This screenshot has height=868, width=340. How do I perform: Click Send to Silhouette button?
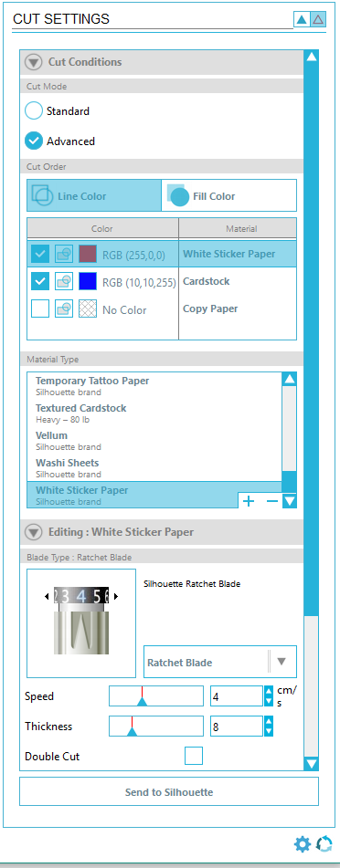coord(169,791)
